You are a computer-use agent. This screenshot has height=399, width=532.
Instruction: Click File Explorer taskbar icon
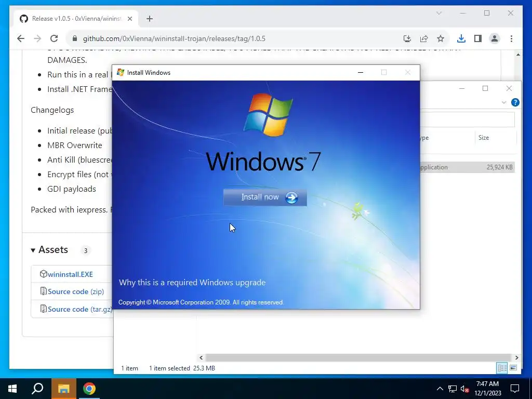tap(63, 389)
